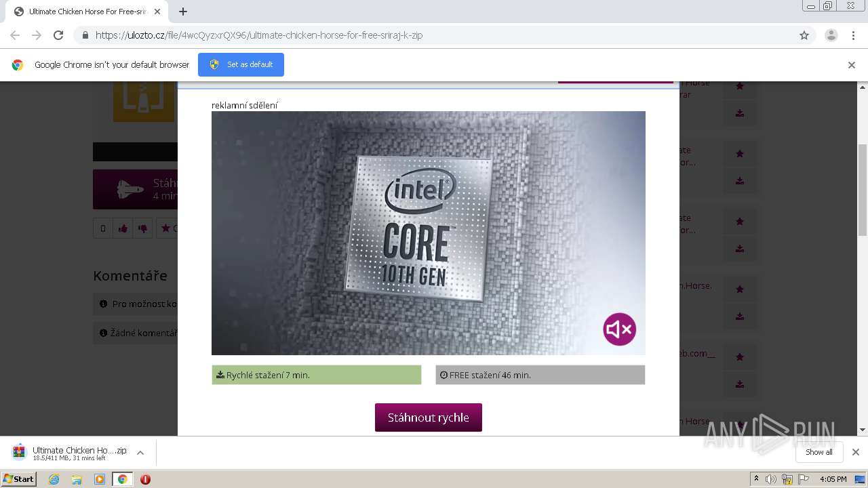868x488 pixels.
Task: Select the FREE stažení 46 min. option
Action: click(540, 375)
